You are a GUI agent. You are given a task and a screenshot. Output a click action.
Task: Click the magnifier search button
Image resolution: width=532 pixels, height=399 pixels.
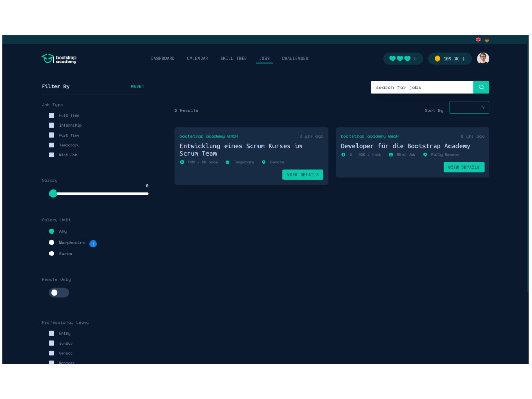[481, 87]
